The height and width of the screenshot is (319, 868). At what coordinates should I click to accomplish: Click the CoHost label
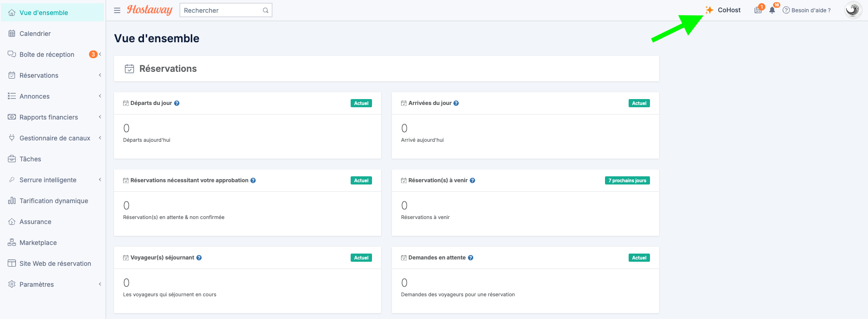tap(729, 10)
